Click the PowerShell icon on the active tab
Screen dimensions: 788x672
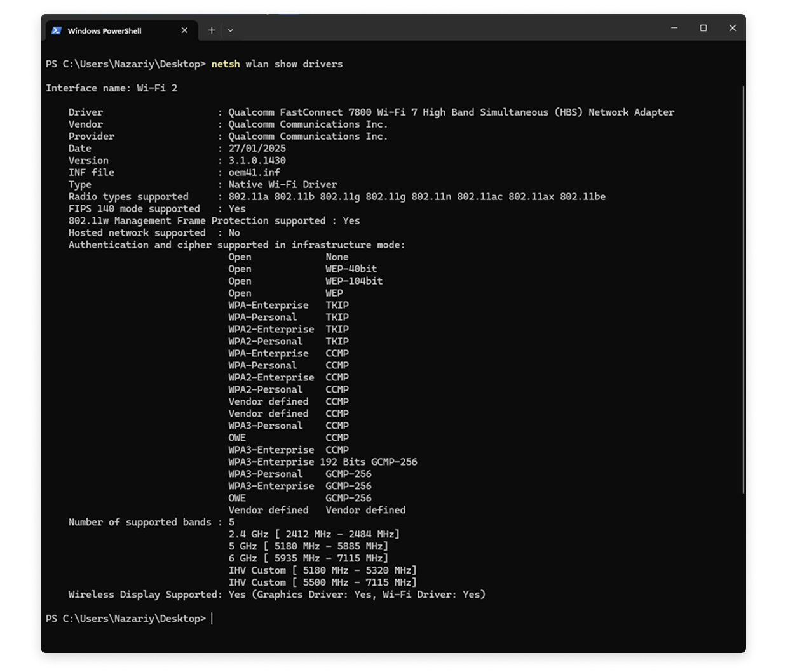point(57,30)
